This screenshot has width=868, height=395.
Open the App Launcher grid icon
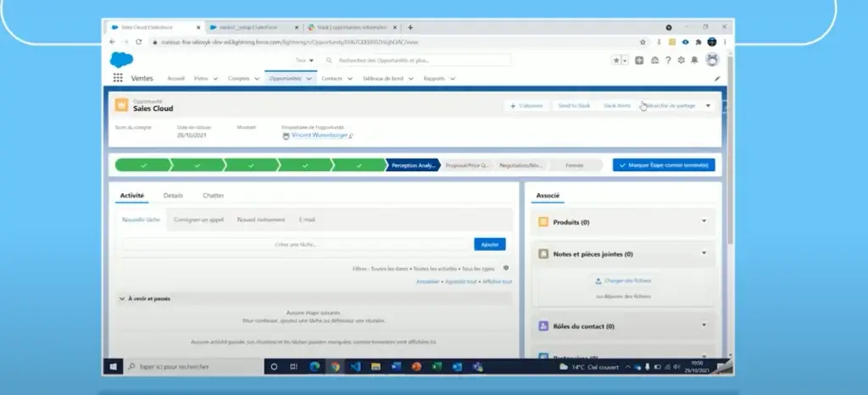pyautogui.click(x=117, y=78)
